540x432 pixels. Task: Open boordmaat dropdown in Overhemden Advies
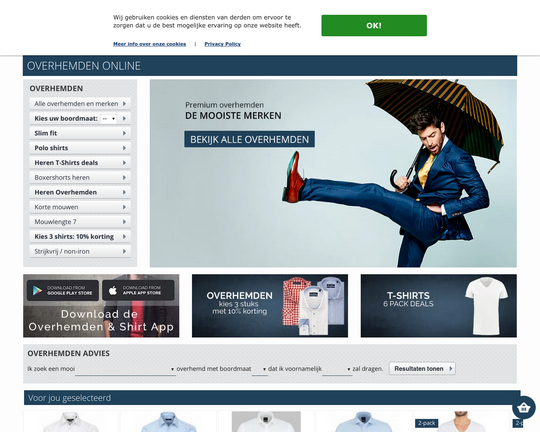coord(260,369)
